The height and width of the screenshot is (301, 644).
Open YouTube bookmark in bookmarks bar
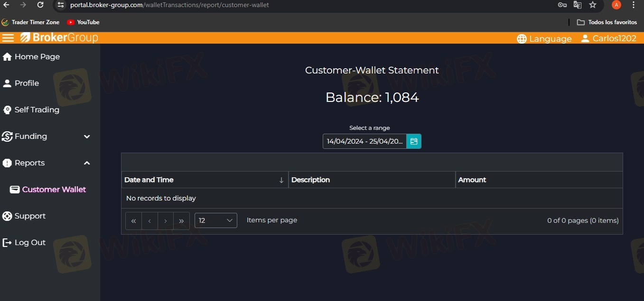[84, 22]
